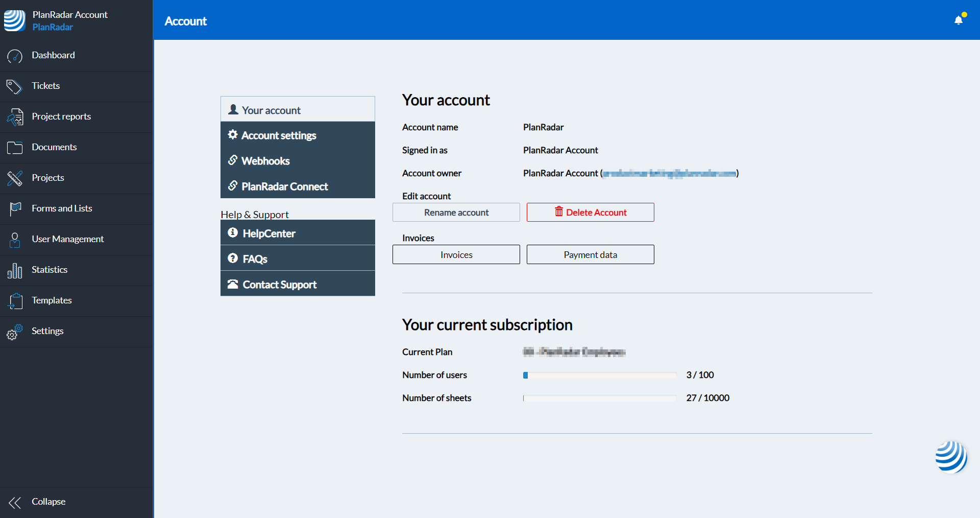This screenshot has width=980, height=518.
Task: Open the floating PlanRadar chat widget
Action: (951, 457)
